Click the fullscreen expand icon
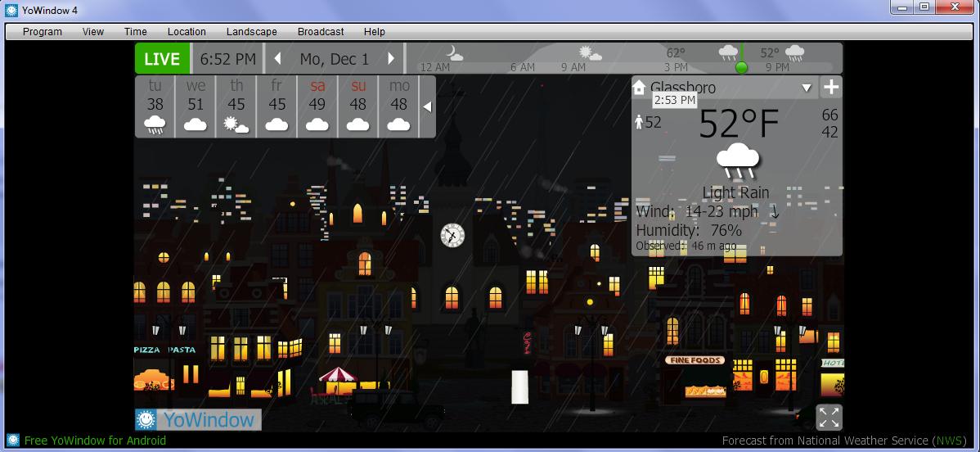The image size is (980, 452). [x=829, y=418]
